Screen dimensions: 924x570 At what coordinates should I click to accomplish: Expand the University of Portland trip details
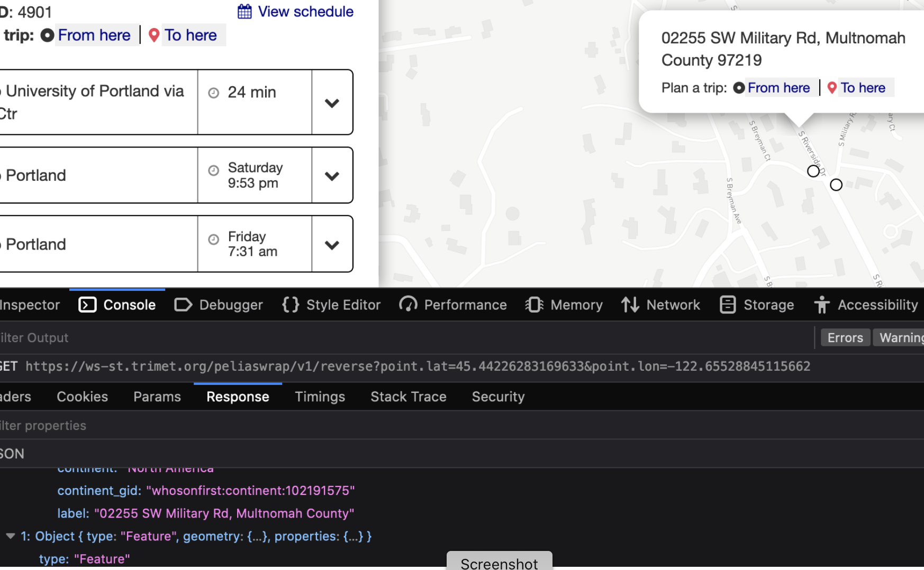coord(332,102)
